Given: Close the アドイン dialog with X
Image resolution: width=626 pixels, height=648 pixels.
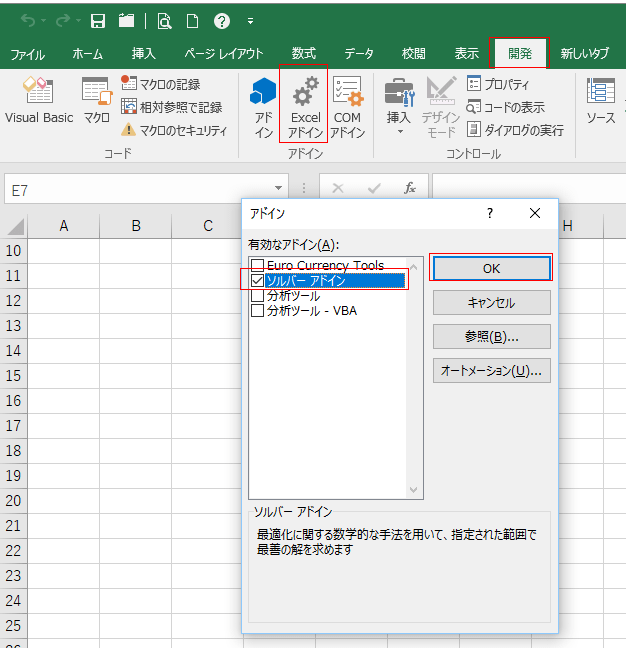Looking at the screenshot, I should coord(535,213).
